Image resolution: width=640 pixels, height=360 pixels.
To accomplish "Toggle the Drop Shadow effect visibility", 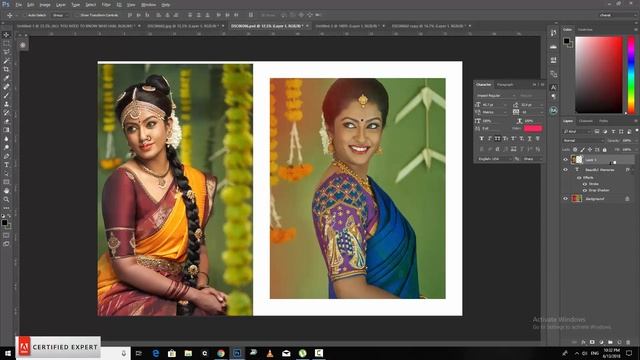I will [x=585, y=190].
